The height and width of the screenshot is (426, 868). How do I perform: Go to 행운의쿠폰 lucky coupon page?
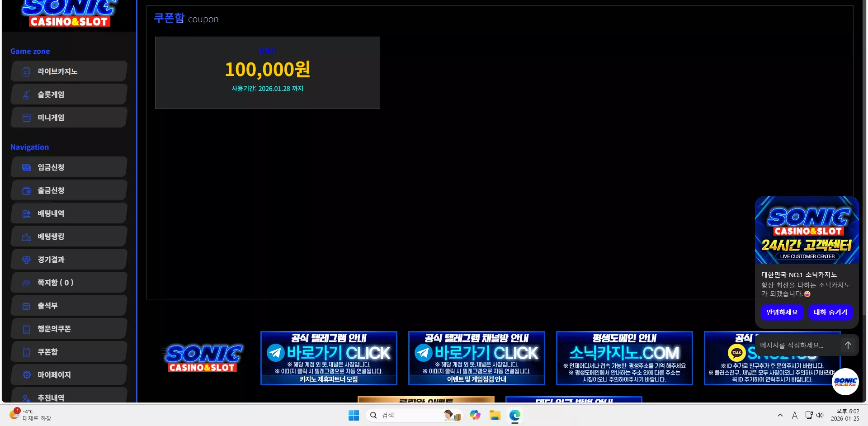pos(69,329)
